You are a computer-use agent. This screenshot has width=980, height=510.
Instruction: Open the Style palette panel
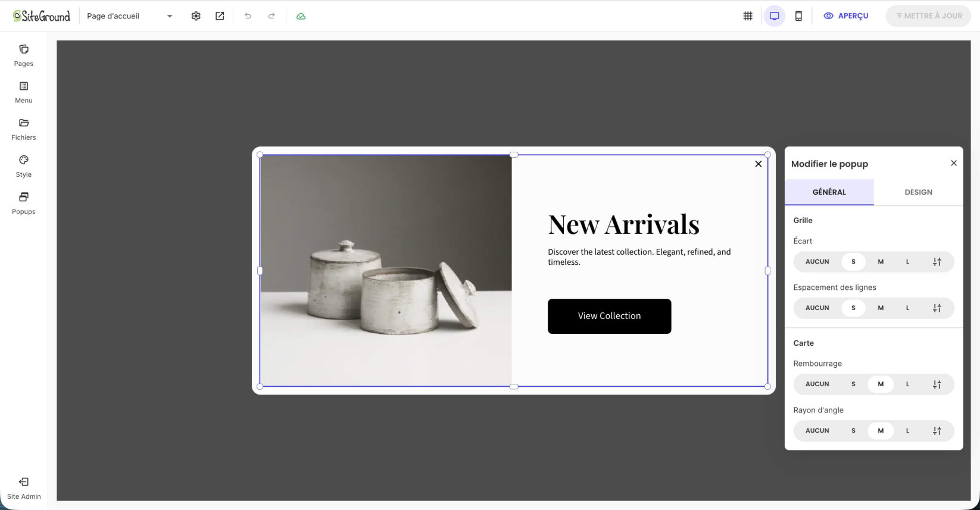pos(24,166)
